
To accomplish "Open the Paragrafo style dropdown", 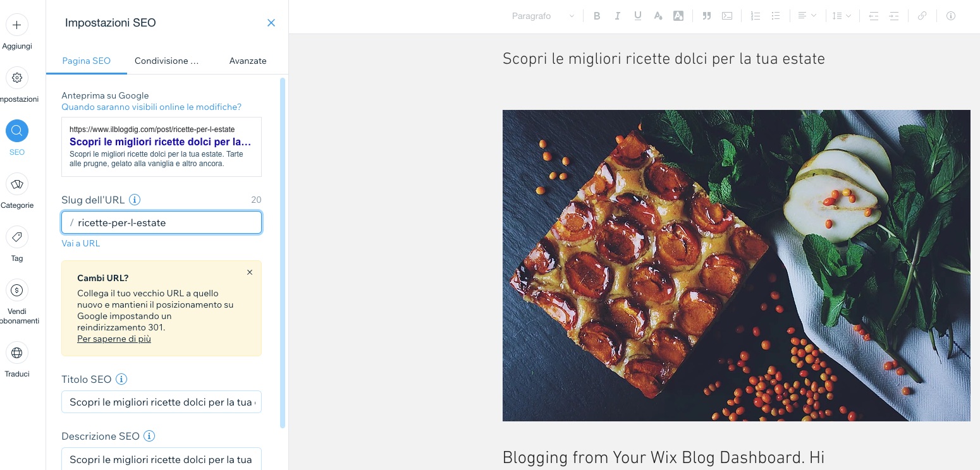I will tap(542, 16).
